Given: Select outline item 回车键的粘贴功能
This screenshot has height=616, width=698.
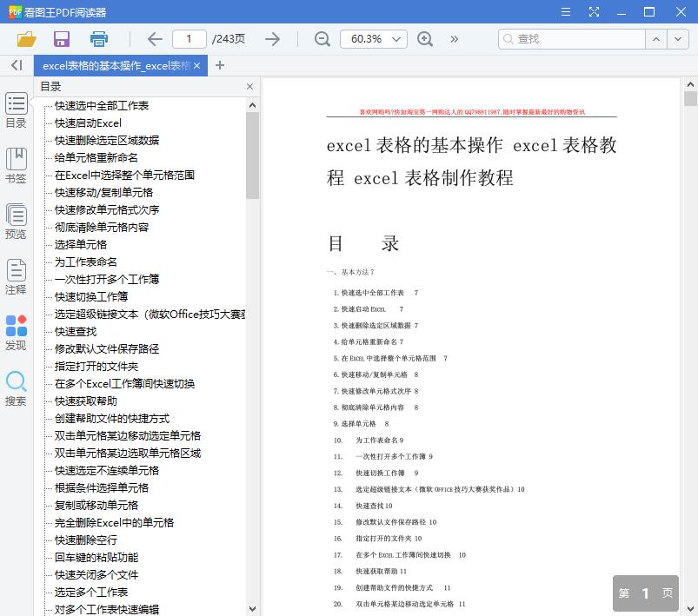Looking at the screenshot, I should [96, 557].
